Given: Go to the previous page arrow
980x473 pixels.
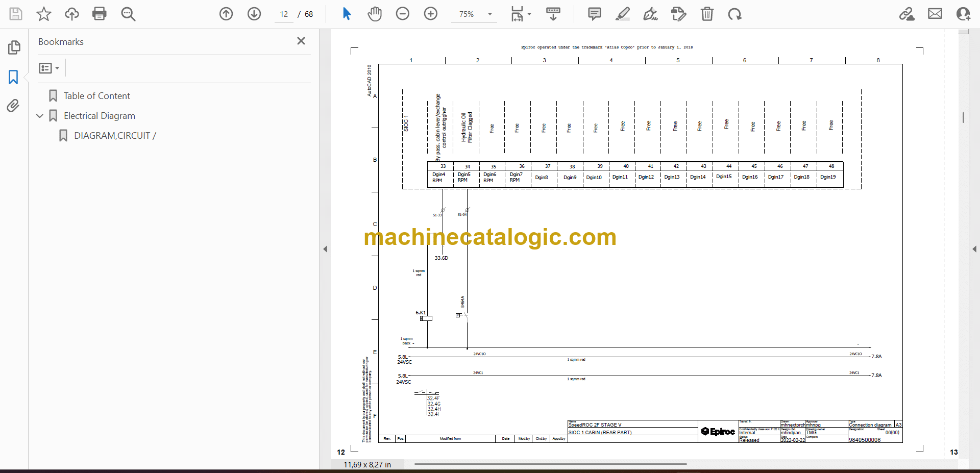Looking at the screenshot, I should tap(226, 14).
